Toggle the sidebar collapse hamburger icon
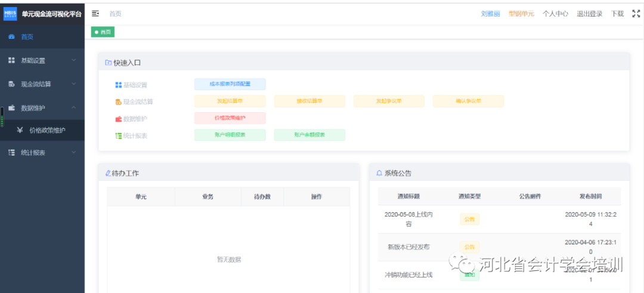The width and height of the screenshot is (644, 293). pyautogui.click(x=95, y=14)
